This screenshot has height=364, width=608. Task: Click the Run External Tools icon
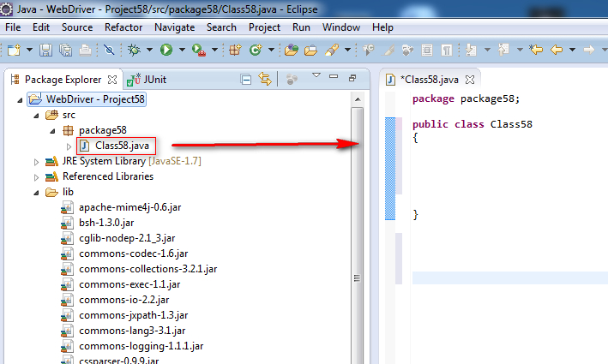point(199,50)
